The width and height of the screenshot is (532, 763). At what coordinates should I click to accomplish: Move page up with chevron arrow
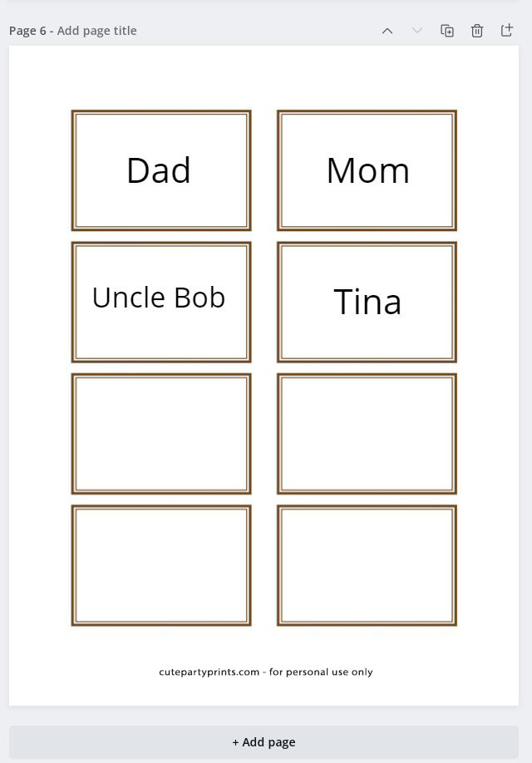[x=387, y=31]
